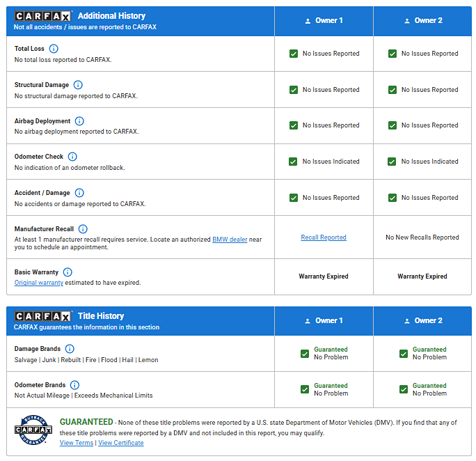
Task: Follow the BMW dealer link
Action: 230,240
